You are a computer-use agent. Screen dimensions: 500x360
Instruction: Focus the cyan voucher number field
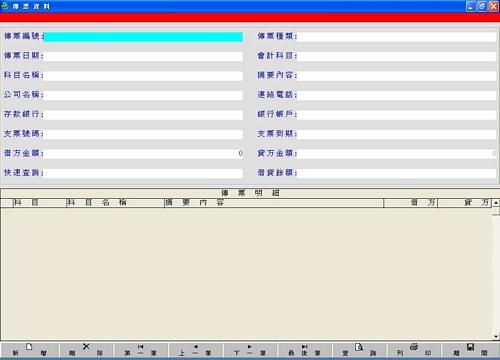pos(143,37)
